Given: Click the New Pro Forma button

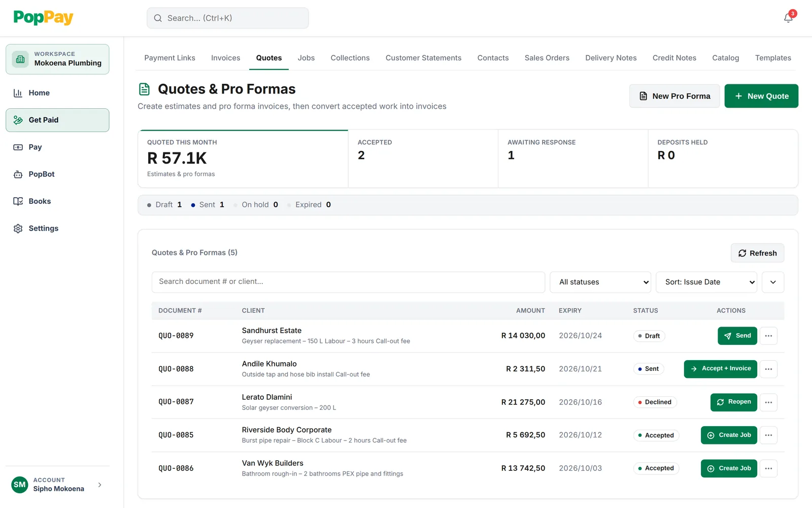Looking at the screenshot, I should [x=674, y=96].
